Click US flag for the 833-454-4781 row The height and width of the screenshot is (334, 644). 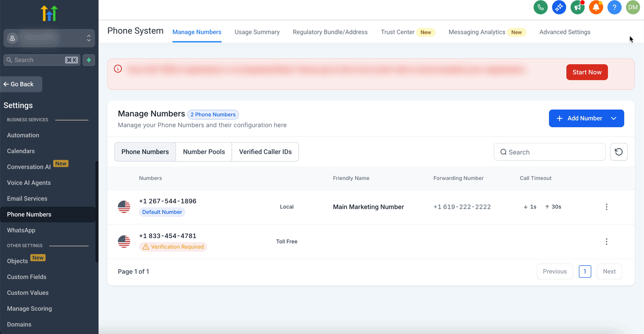[124, 242]
